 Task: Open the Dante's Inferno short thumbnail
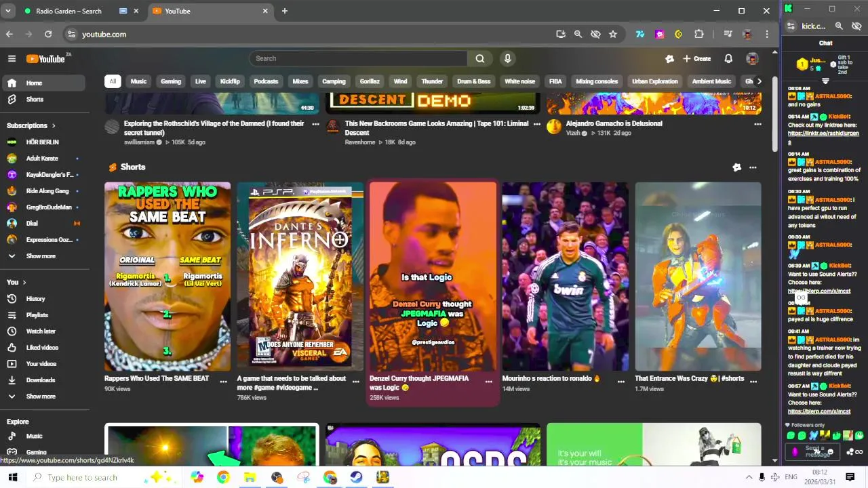300,277
